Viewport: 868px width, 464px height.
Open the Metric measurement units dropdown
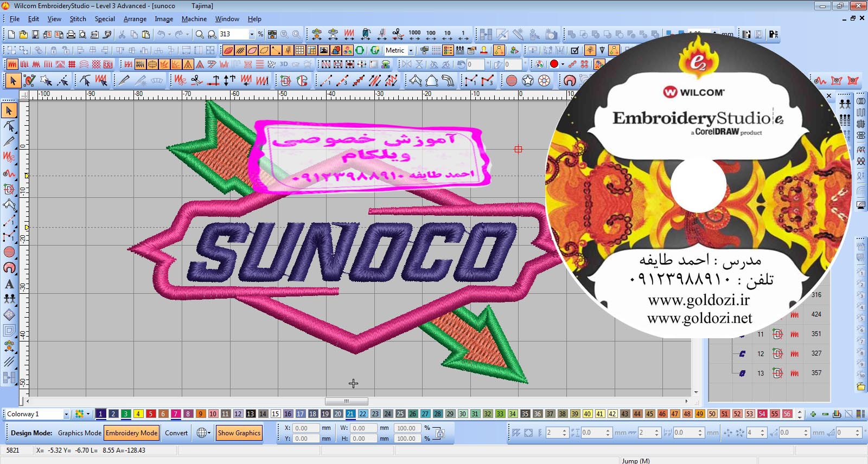(411, 50)
